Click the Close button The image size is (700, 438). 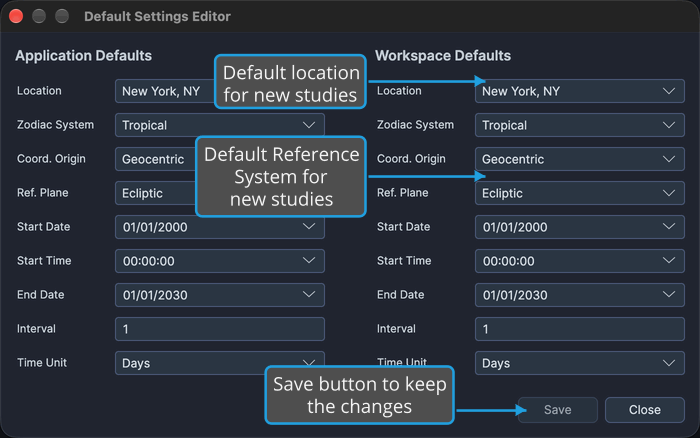pyautogui.click(x=645, y=410)
